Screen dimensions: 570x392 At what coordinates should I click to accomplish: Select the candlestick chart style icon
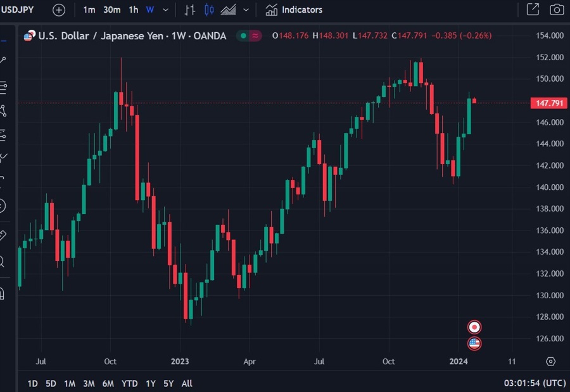coord(209,10)
